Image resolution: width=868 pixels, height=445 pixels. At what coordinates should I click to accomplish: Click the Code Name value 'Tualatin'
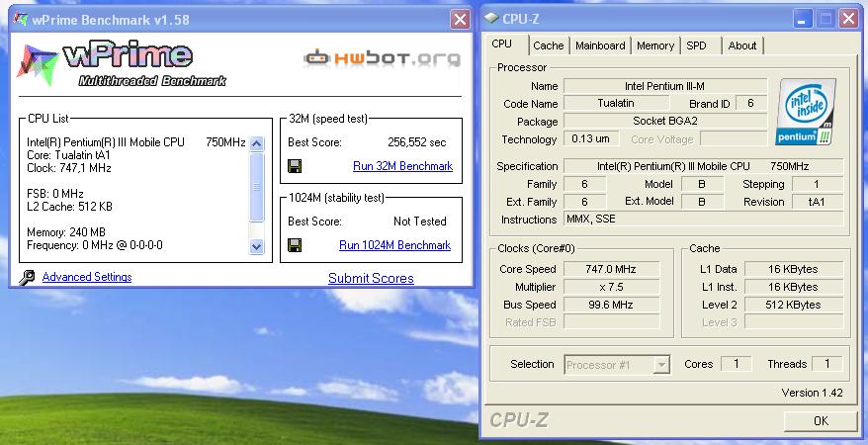click(x=616, y=103)
